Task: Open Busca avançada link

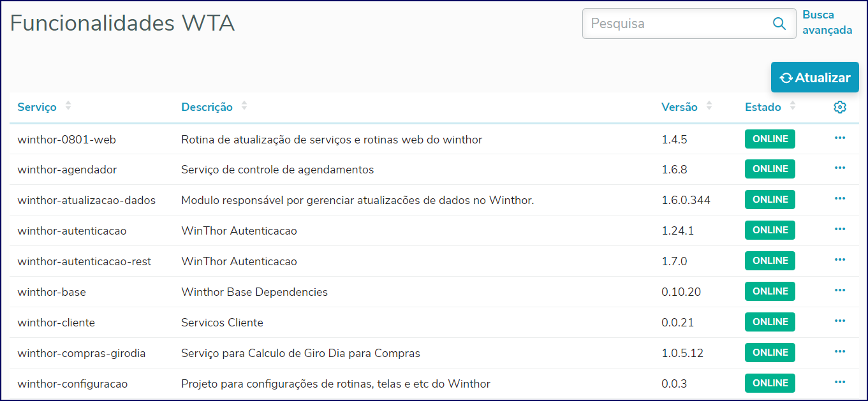Action: [827, 22]
